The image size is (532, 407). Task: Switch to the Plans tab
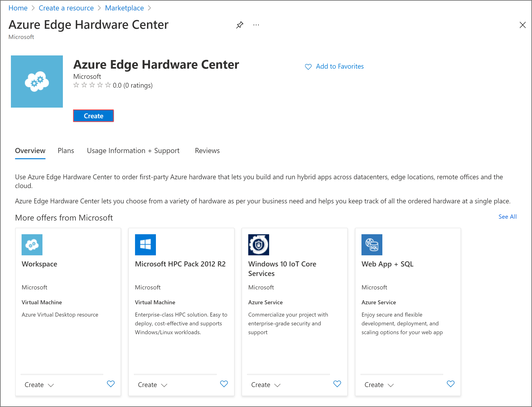(66, 150)
